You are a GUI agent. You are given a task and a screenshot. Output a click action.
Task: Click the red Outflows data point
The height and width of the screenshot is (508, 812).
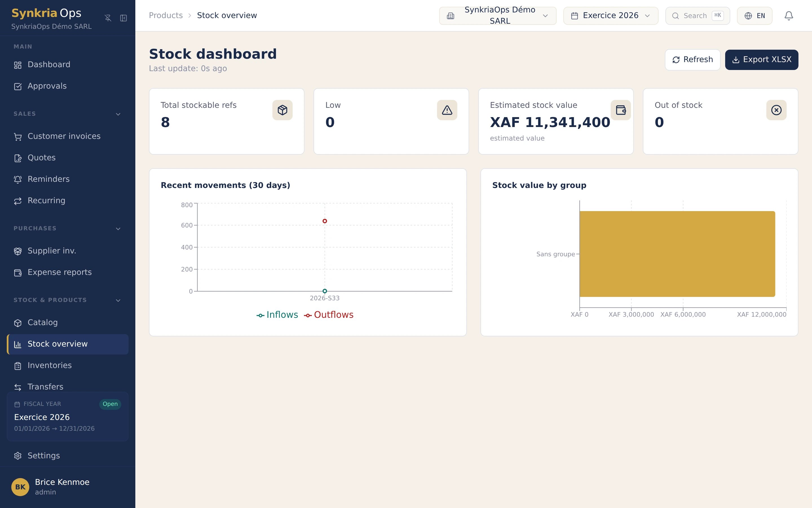325,221
